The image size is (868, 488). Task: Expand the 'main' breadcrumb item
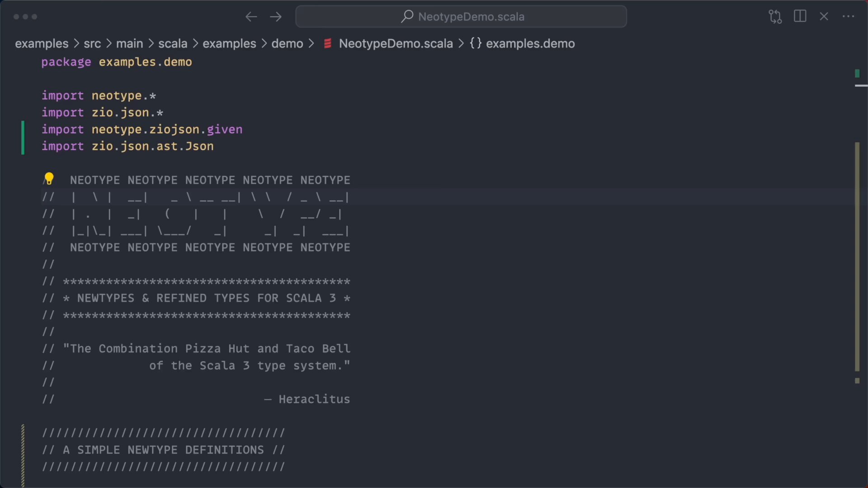[x=129, y=43]
